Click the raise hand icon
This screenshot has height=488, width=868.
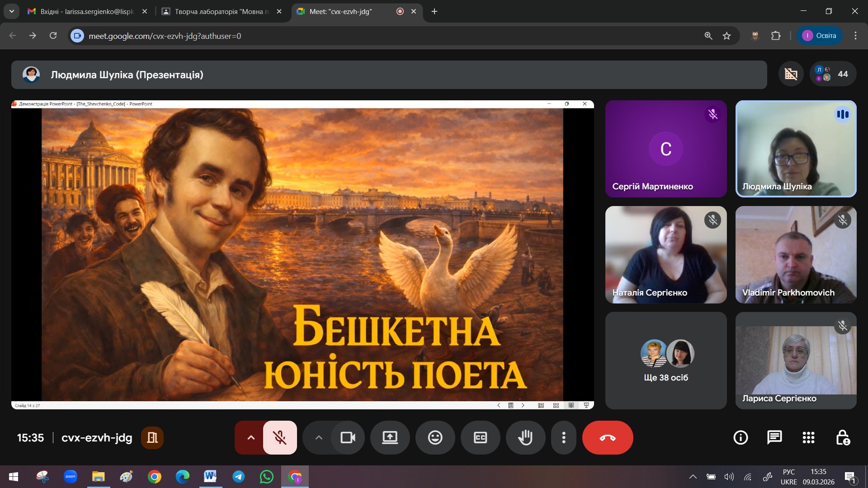tap(525, 437)
